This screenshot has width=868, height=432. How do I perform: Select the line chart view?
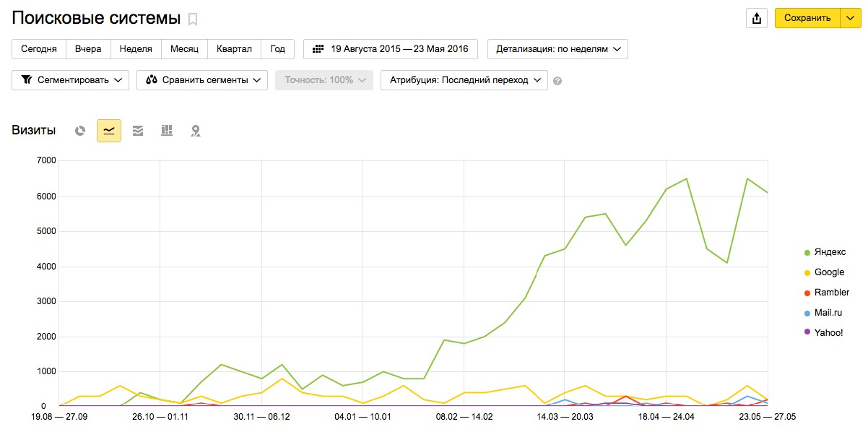tap(109, 131)
